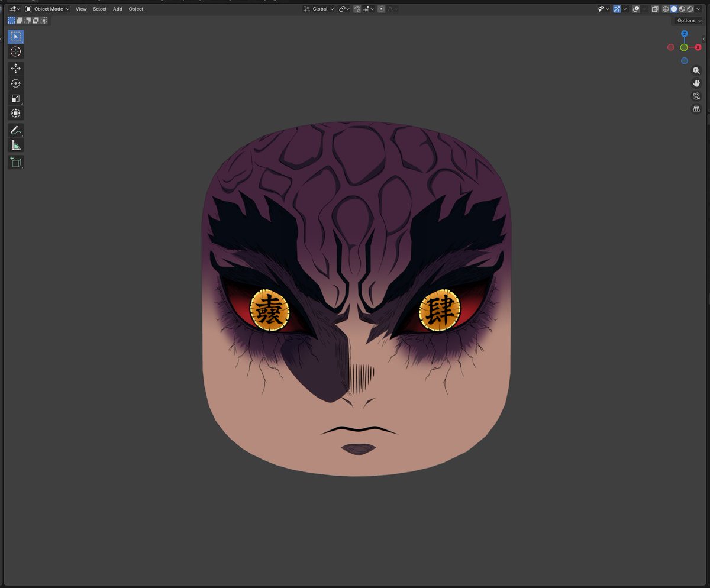Select the Measure tool
This screenshot has width=710, height=588.
pos(16,145)
